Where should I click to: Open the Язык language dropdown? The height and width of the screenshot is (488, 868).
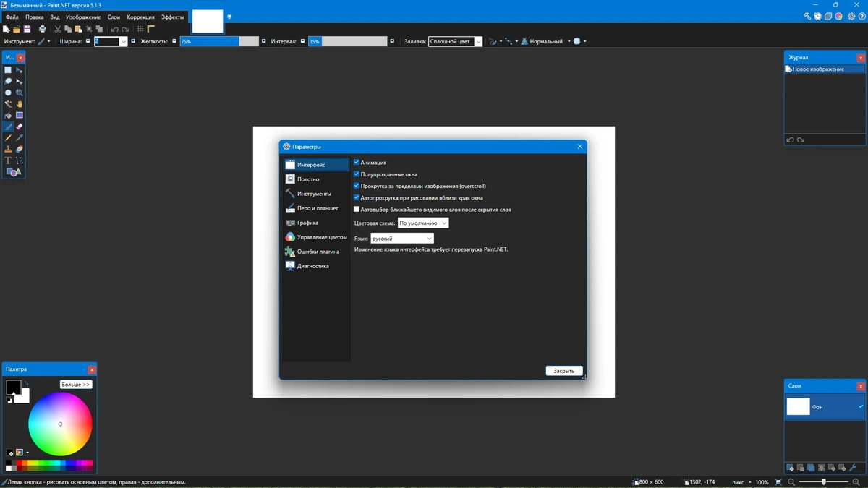tap(402, 238)
